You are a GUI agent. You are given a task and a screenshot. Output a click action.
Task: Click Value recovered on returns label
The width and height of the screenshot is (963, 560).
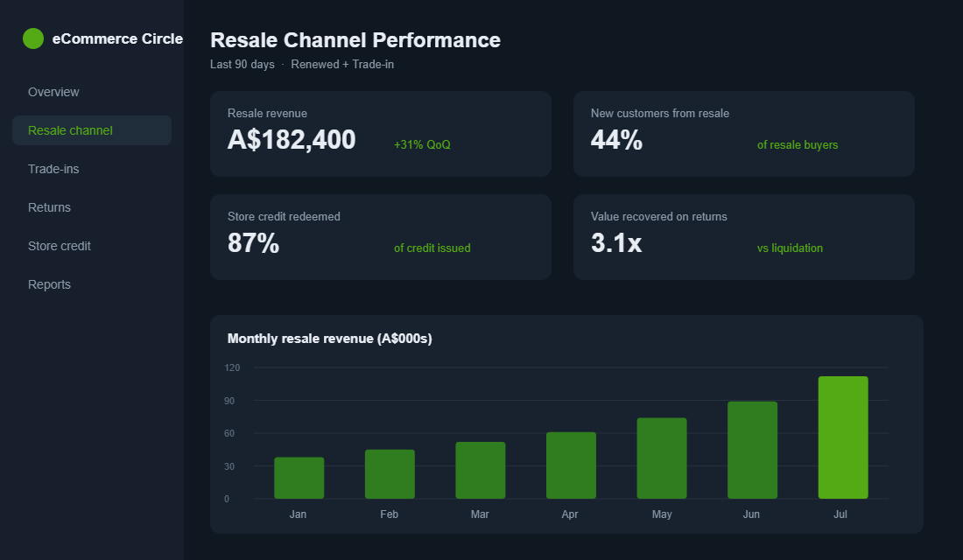658,216
